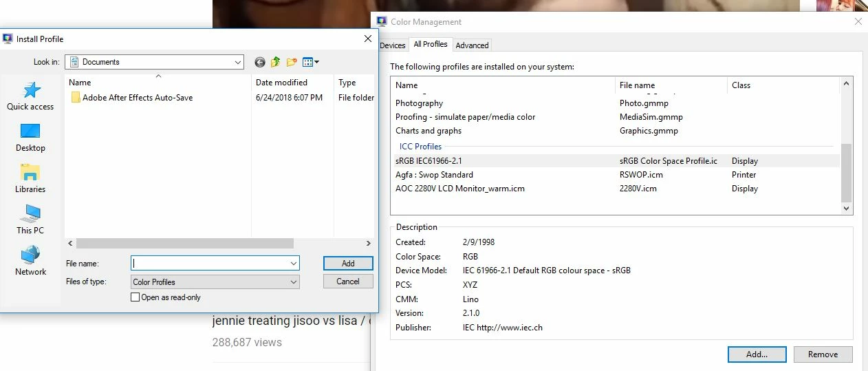Click scroll down arrow in profiles list
The width and height of the screenshot is (868, 371).
pos(846,209)
